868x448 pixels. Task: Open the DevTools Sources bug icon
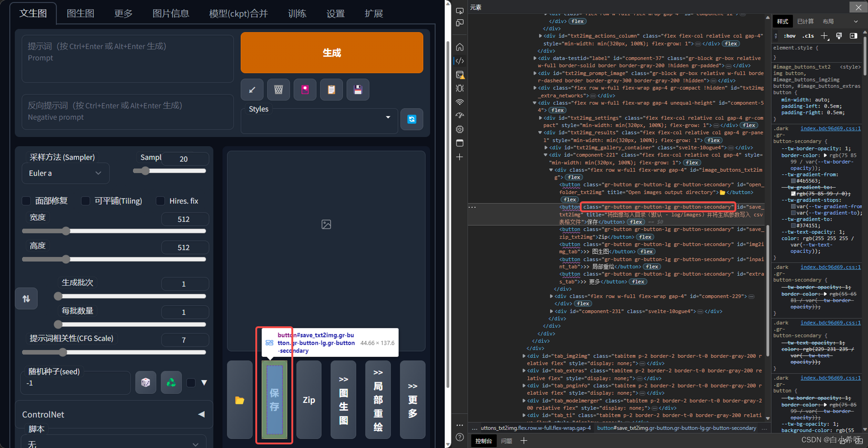(460, 88)
